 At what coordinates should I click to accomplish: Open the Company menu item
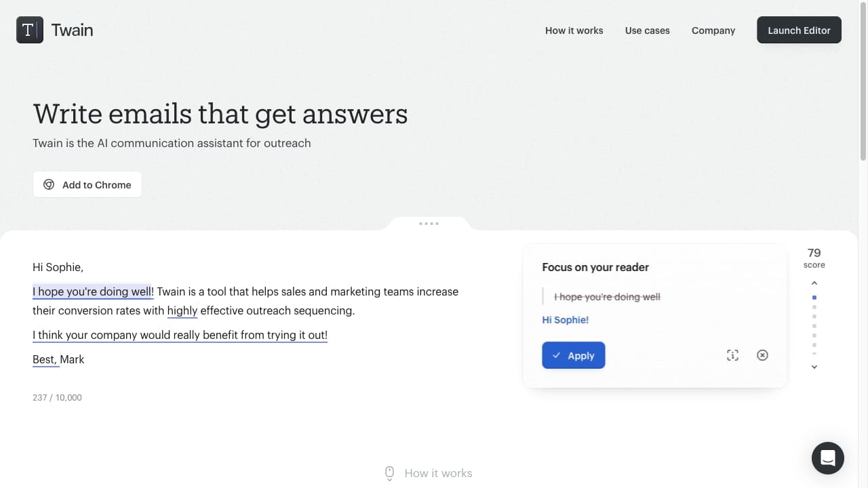(x=713, y=30)
